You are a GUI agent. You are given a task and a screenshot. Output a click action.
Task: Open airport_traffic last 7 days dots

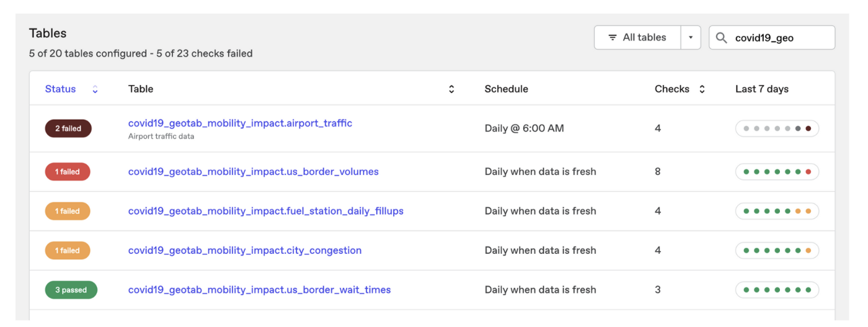click(x=777, y=128)
